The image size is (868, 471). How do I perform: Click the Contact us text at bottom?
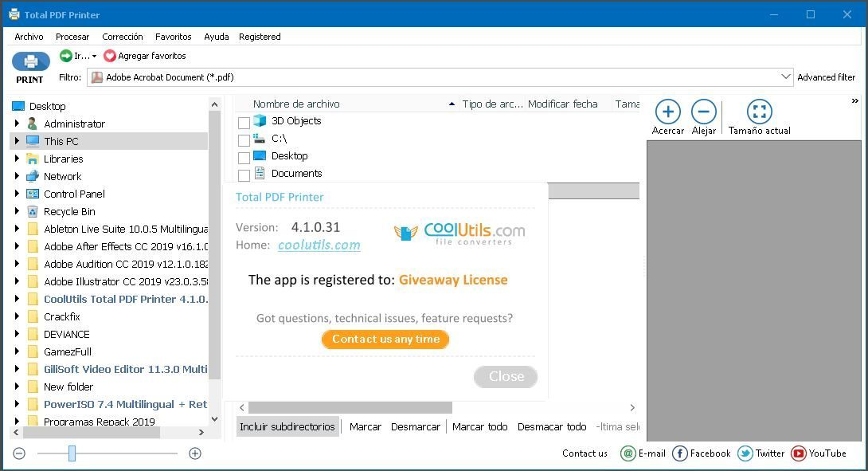click(585, 453)
